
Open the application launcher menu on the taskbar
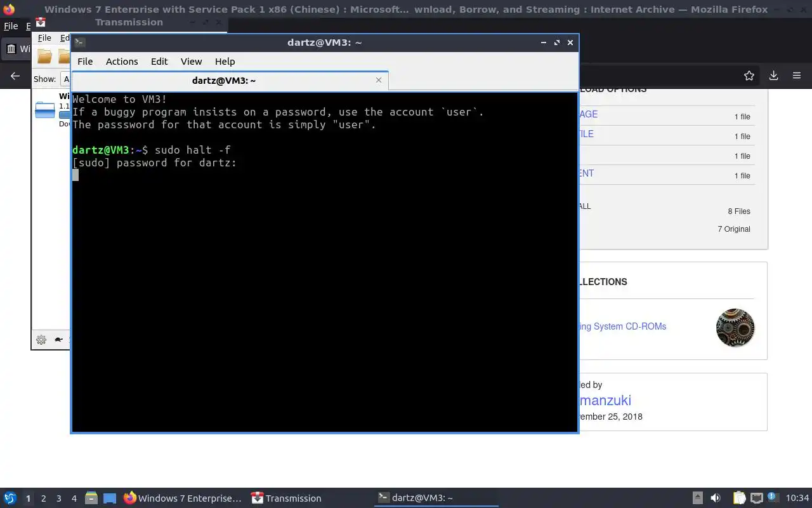coord(10,498)
